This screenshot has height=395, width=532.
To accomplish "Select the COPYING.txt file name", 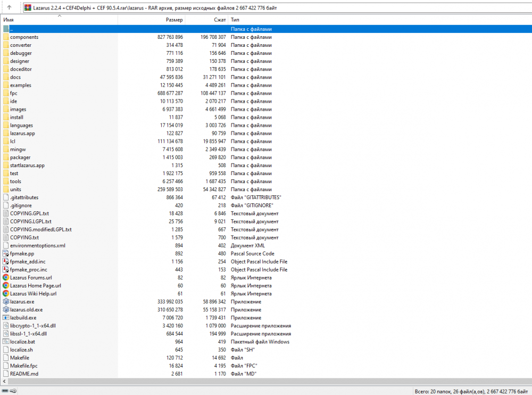I will coord(24,237).
